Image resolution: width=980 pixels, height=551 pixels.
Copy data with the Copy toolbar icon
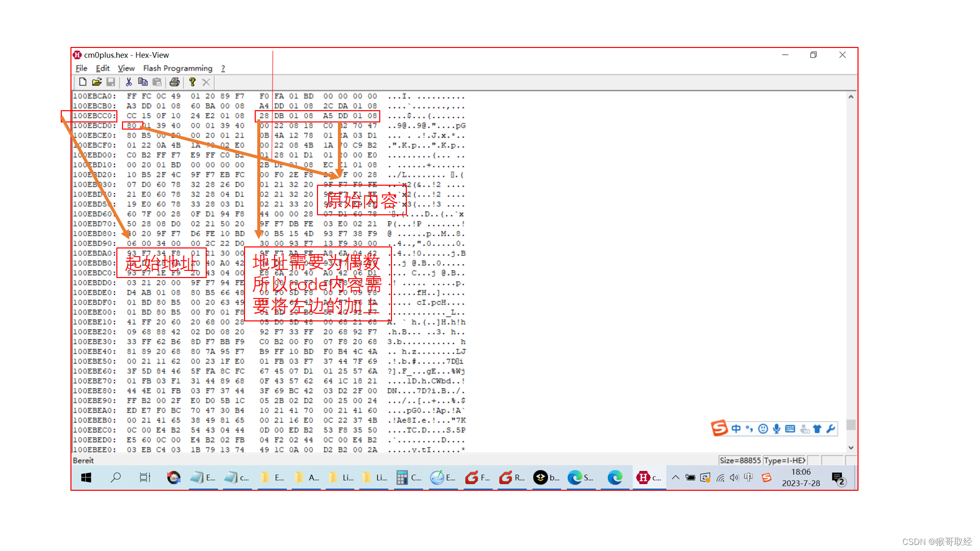[143, 82]
